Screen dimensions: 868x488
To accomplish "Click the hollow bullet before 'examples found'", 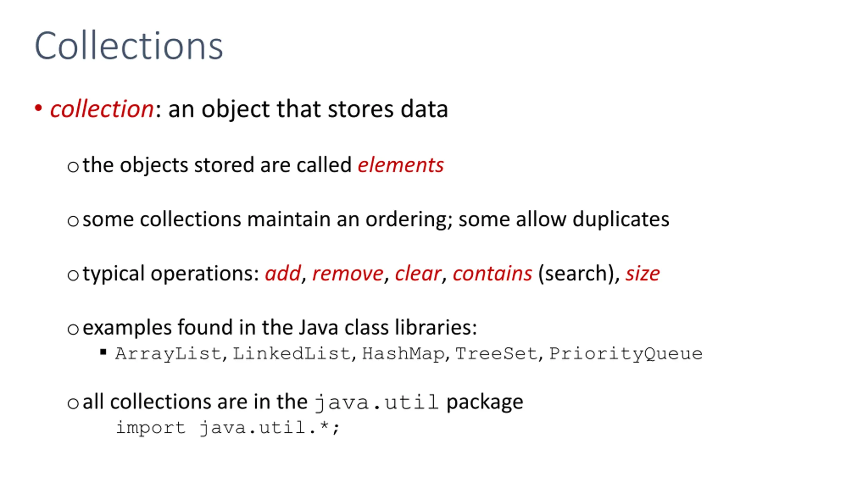I will [73, 329].
